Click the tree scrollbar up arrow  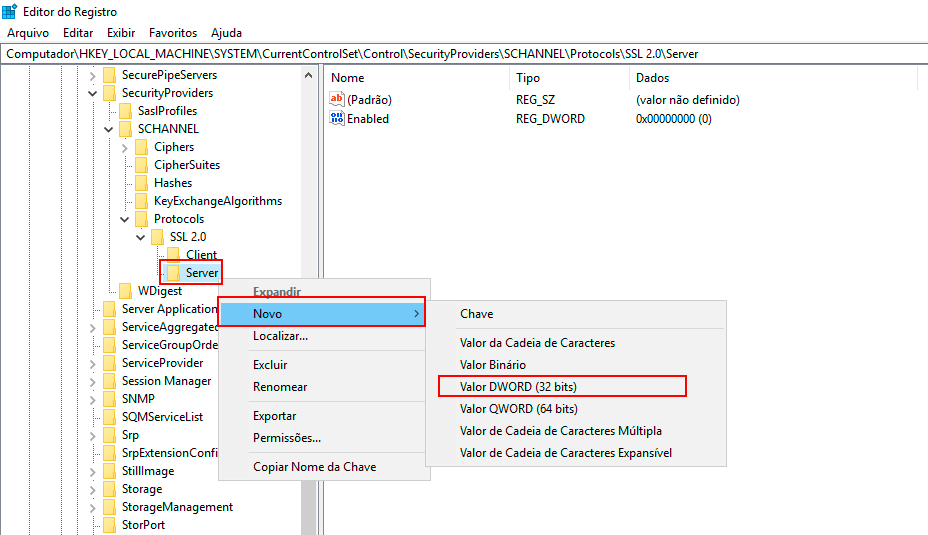[x=308, y=75]
